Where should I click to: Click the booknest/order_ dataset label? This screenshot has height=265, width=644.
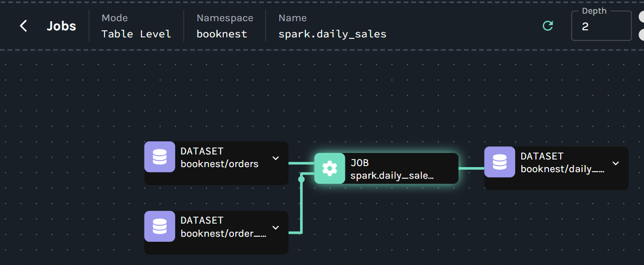pyautogui.click(x=223, y=234)
